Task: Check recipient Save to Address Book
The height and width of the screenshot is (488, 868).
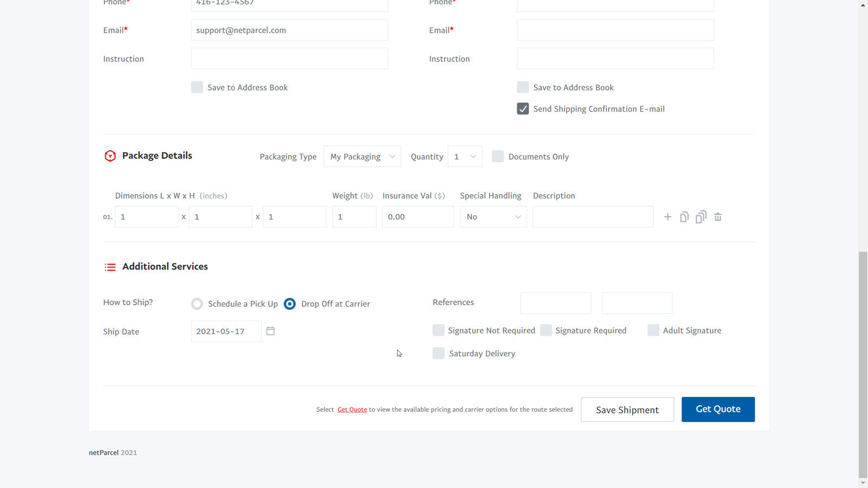Action: pos(523,87)
